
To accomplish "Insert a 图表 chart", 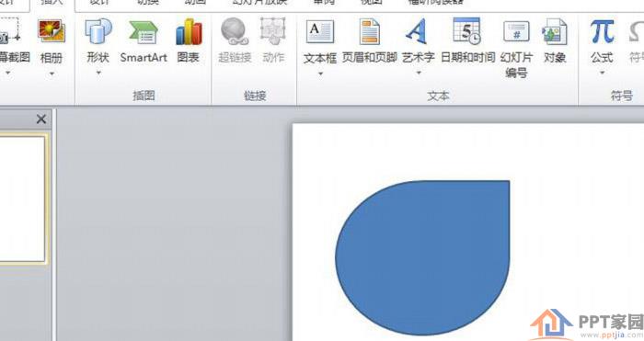I will 189,40.
